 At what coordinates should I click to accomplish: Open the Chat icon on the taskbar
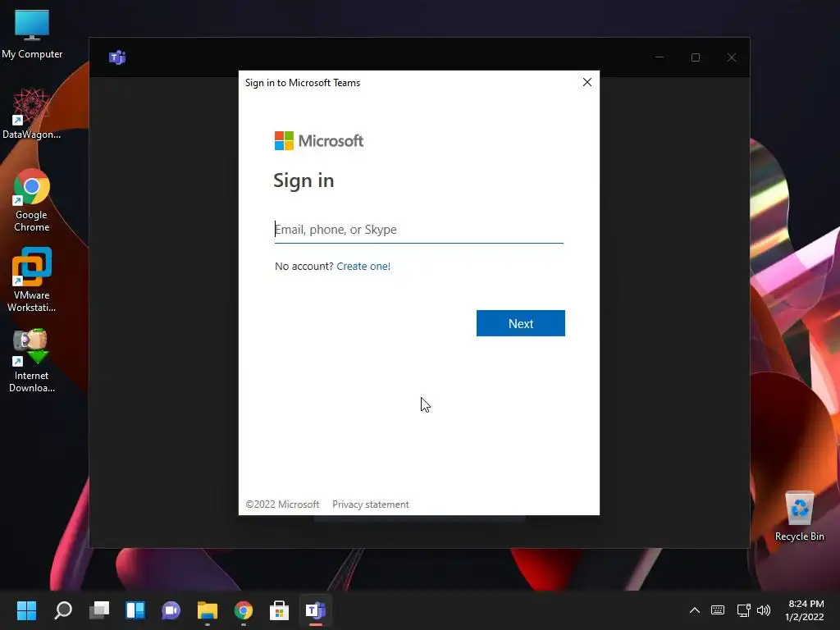pos(171,610)
